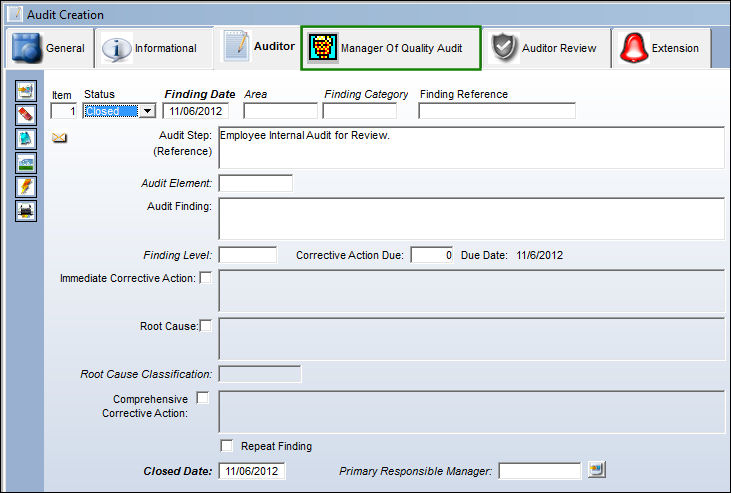
Task: Switch to the General tab
Action: 49,48
